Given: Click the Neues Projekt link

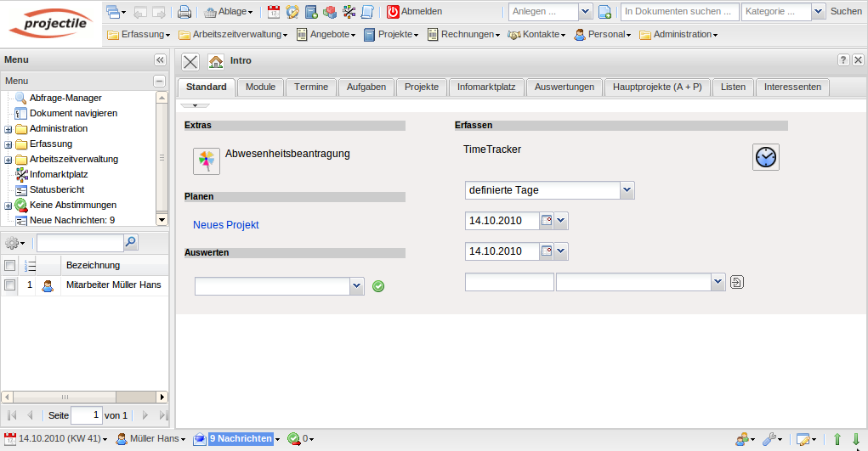Looking at the screenshot, I should [x=226, y=225].
